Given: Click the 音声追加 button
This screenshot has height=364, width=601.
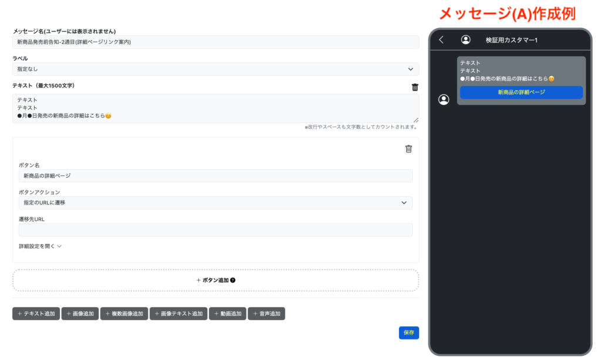Looking at the screenshot, I should pos(266,314).
